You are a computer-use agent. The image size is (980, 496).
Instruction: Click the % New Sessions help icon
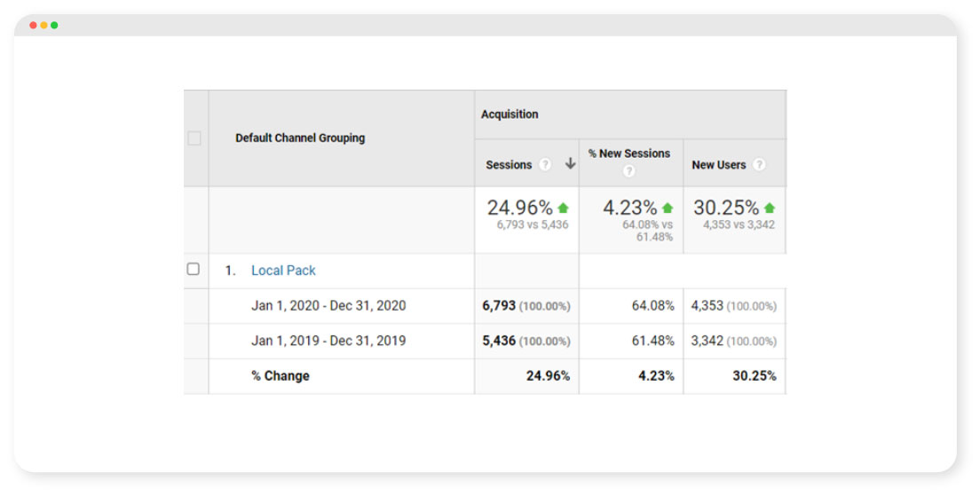pos(629,170)
